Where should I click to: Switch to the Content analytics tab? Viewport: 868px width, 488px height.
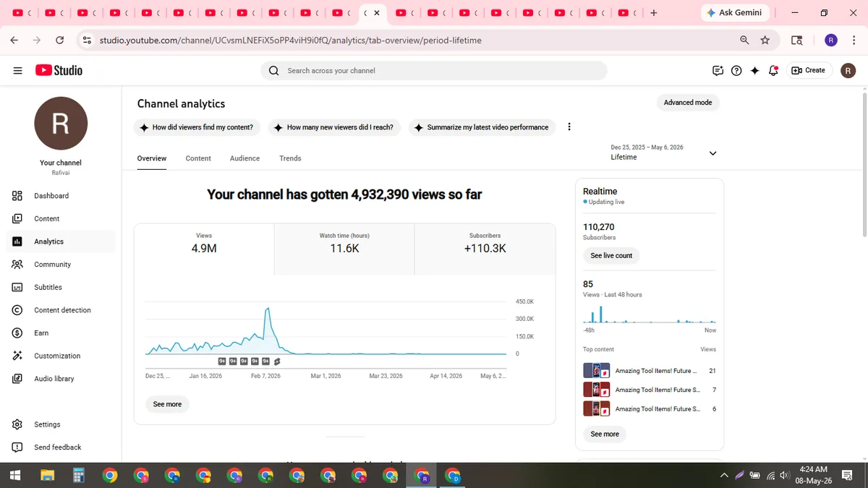[x=198, y=158]
